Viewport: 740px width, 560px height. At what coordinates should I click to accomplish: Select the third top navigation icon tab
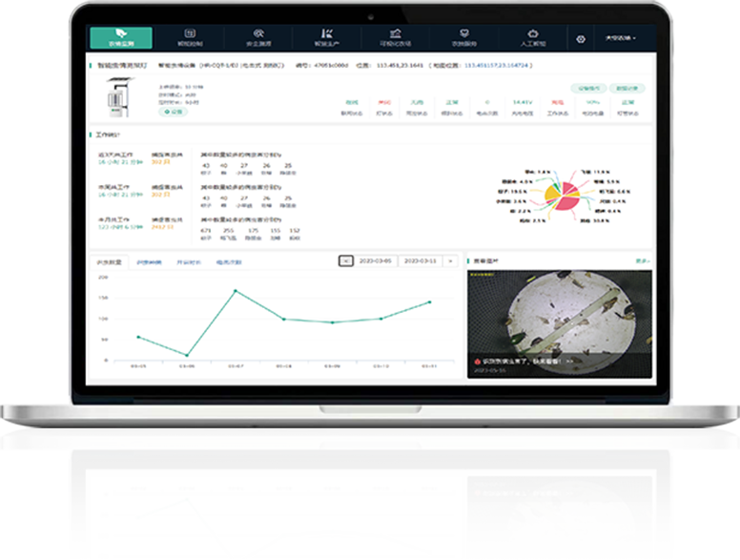(257, 38)
